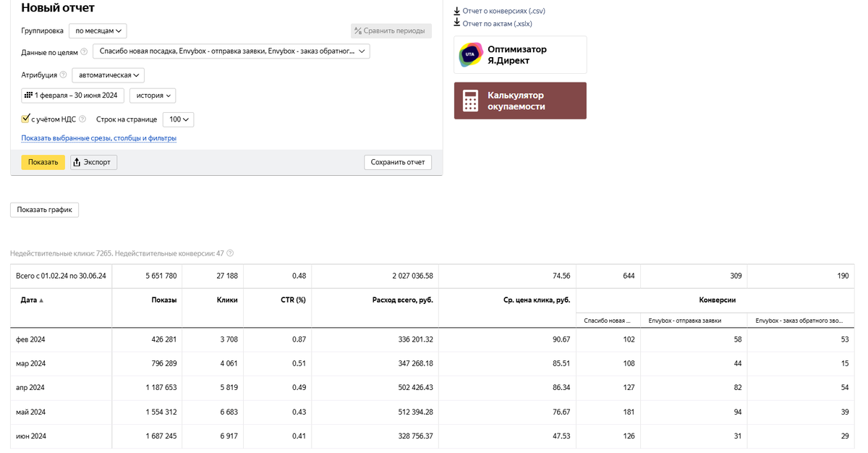Screen dimensions: 868x453
Task: Click the Всего с 01.02.24 по 30.06.24 cell
Action: 61,276
